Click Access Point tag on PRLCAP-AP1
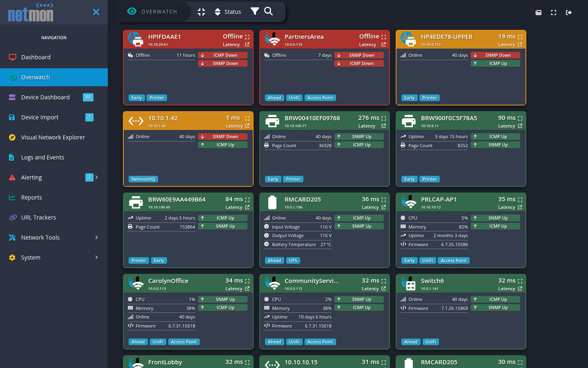 pyautogui.click(x=454, y=260)
